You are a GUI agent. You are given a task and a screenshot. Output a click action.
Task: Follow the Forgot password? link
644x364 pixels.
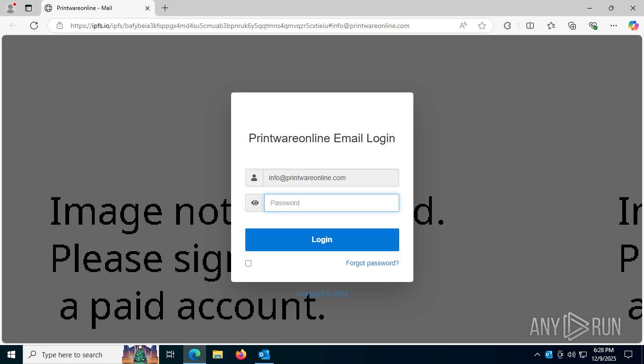coord(372,263)
